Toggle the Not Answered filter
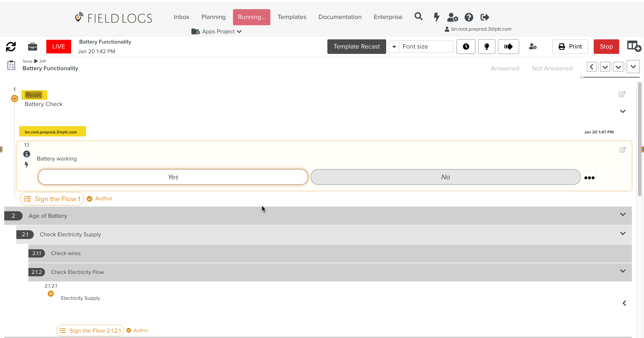Image resolution: width=644 pixels, height=338 pixels. tap(552, 68)
